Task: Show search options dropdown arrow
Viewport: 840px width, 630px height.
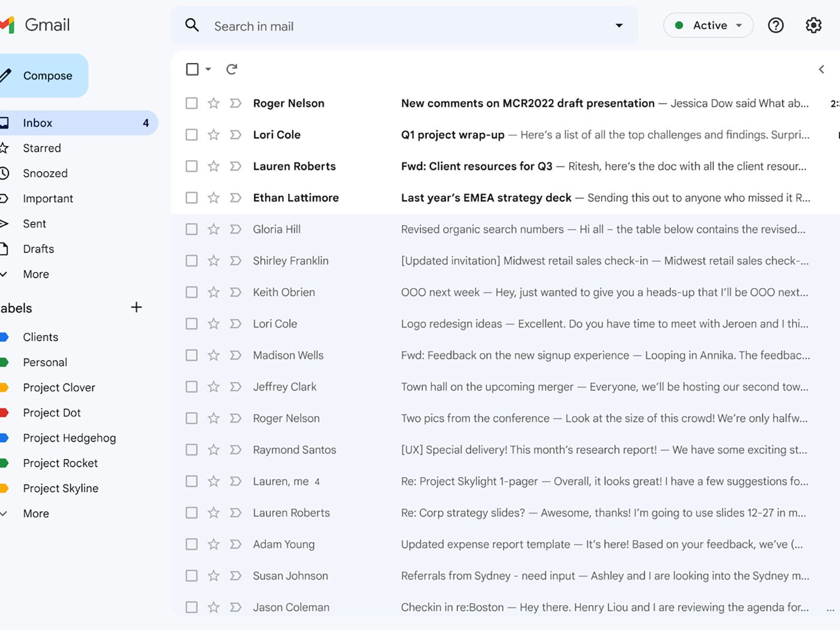Action: (619, 25)
